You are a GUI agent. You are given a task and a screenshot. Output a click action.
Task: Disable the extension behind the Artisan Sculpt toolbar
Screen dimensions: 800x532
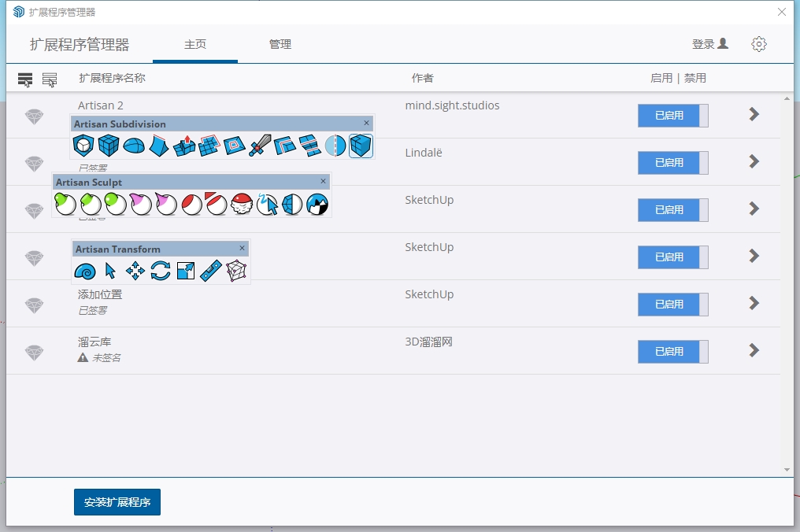pos(673,209)
